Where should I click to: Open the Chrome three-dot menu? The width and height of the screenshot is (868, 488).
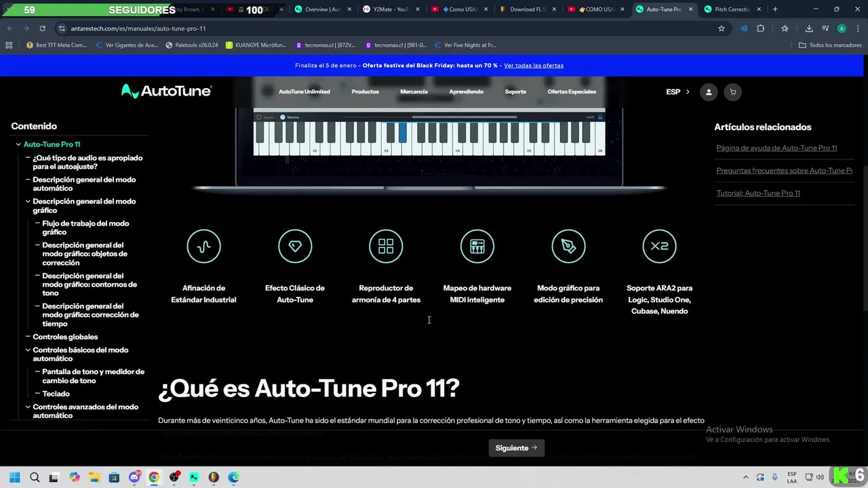coord(858,28)
